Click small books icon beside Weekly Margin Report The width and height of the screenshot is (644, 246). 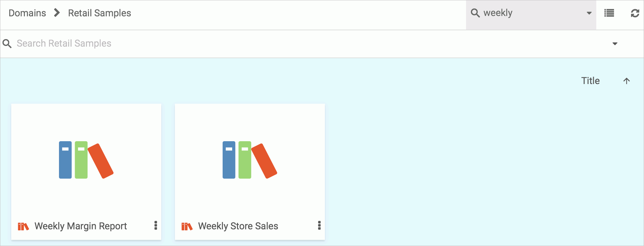point(23,226)
